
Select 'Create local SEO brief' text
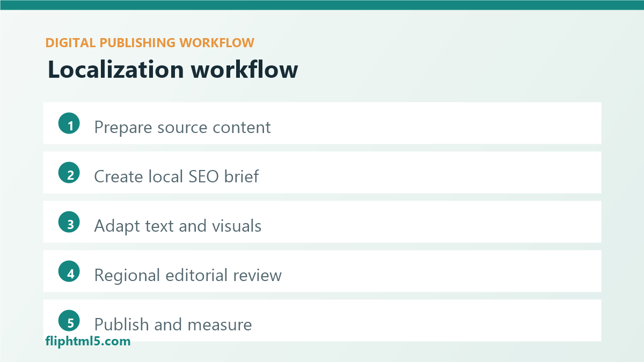tap(177, 176)
